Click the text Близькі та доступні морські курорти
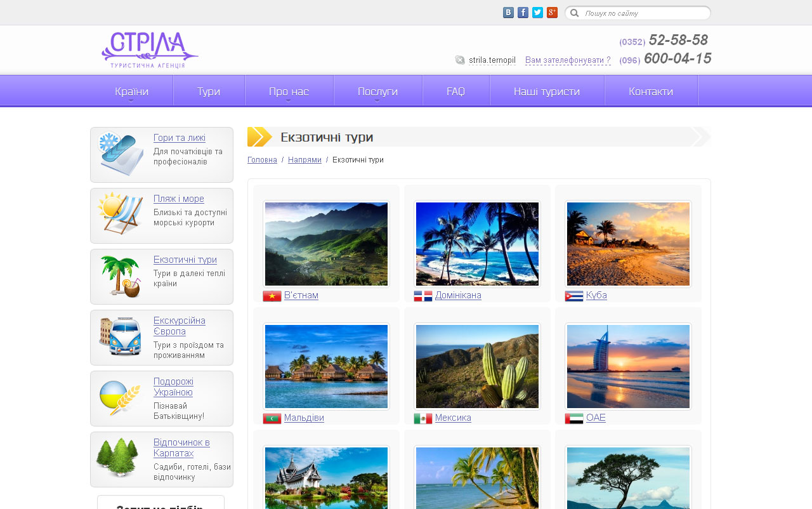812x509 pixels. click(190, 218)
